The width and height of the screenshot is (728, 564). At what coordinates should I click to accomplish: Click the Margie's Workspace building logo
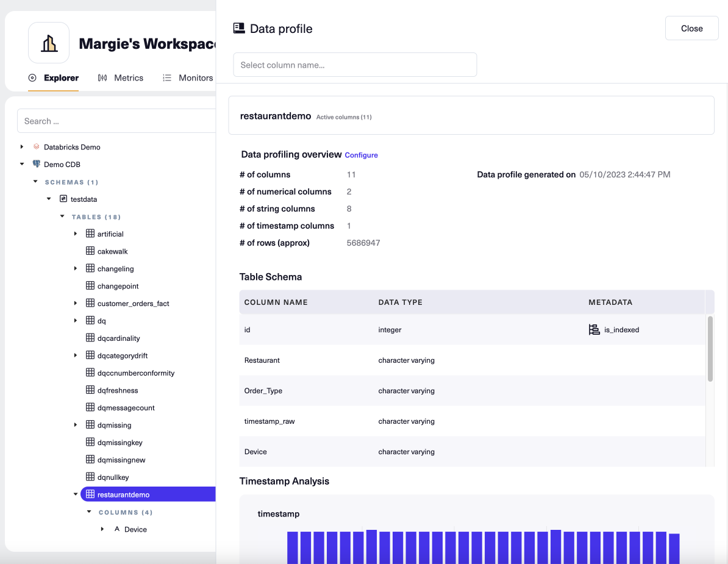[x=49, y=43]
